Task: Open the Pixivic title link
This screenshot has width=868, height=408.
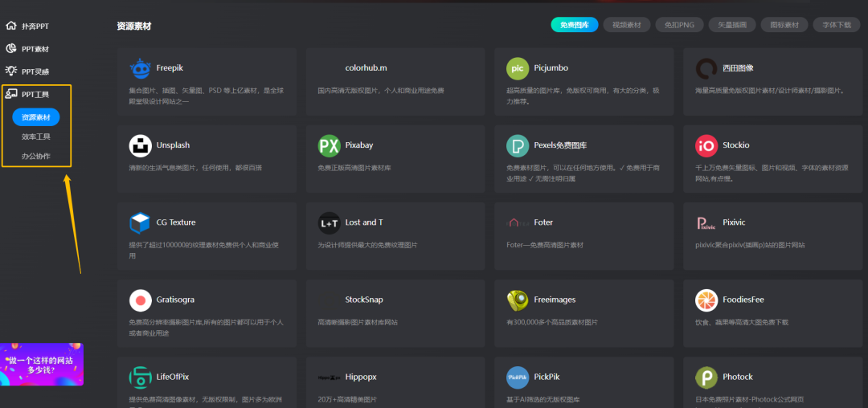Action: click(734, 222)
